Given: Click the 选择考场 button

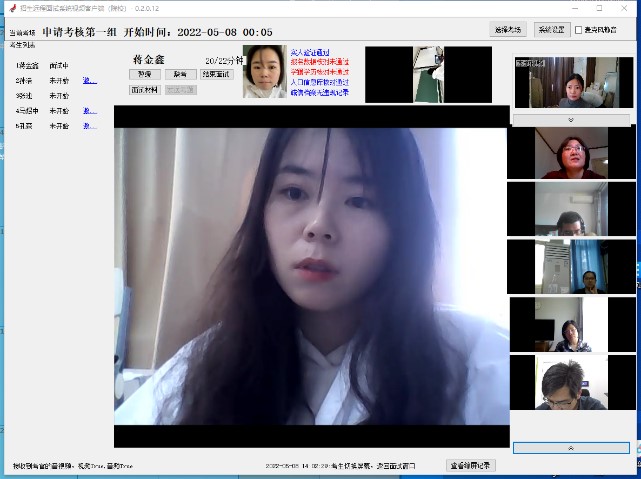Looking at the screenshot, I should click(508, 29).
